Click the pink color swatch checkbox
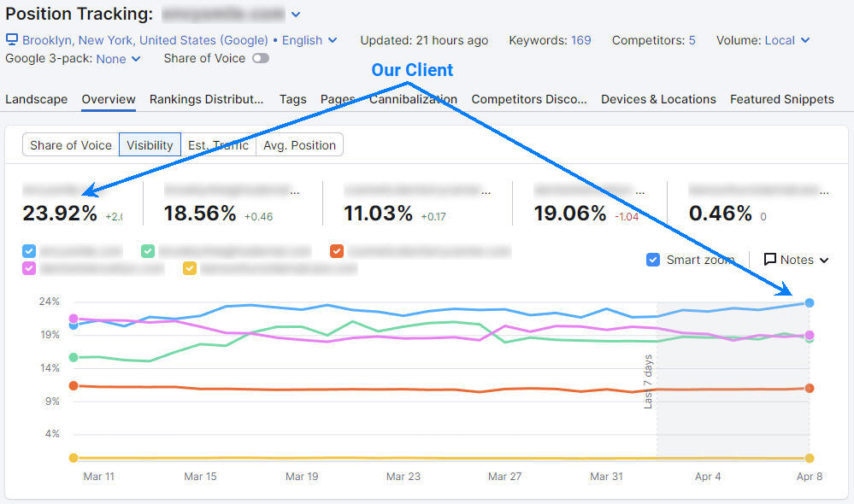This screenshot has height=504, width=854. (28, 268)
